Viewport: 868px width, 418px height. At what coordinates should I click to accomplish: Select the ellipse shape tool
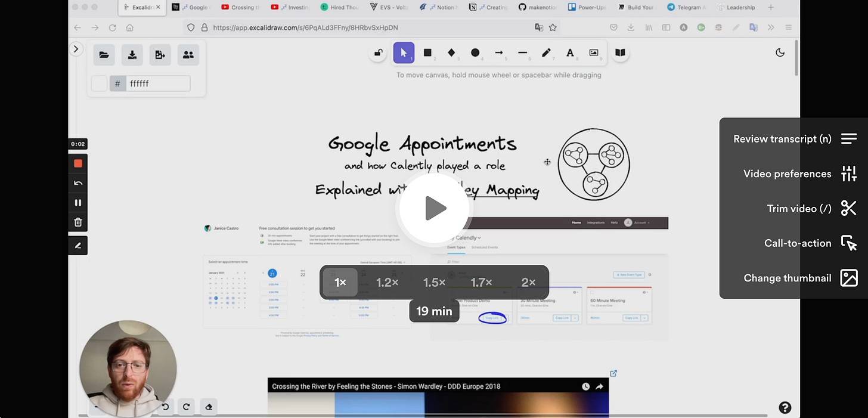tap(475, 53)
